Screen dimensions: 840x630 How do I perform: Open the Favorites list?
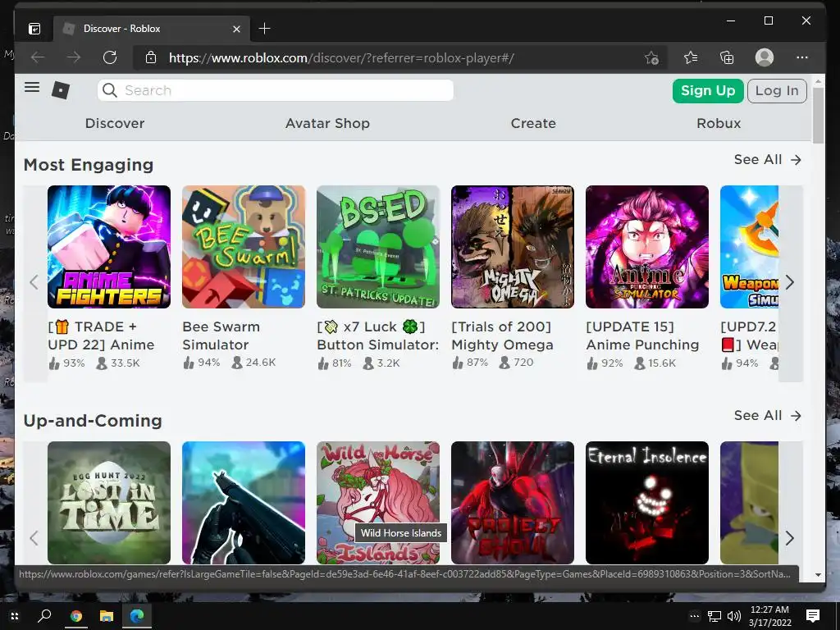(691, 57)
